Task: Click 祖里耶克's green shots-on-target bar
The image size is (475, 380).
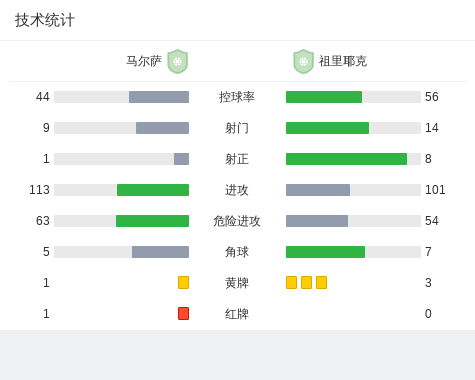Action: 346,159
